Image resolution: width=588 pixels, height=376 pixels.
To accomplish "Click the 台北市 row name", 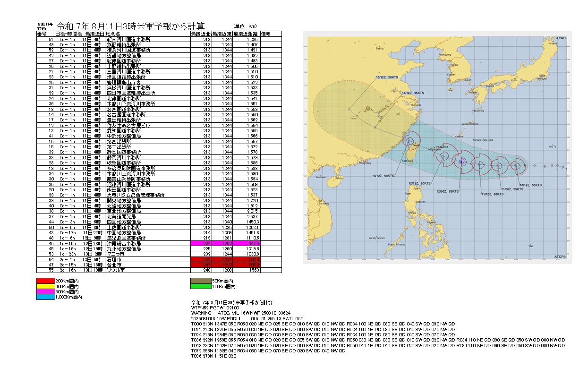I will point(114,265).
